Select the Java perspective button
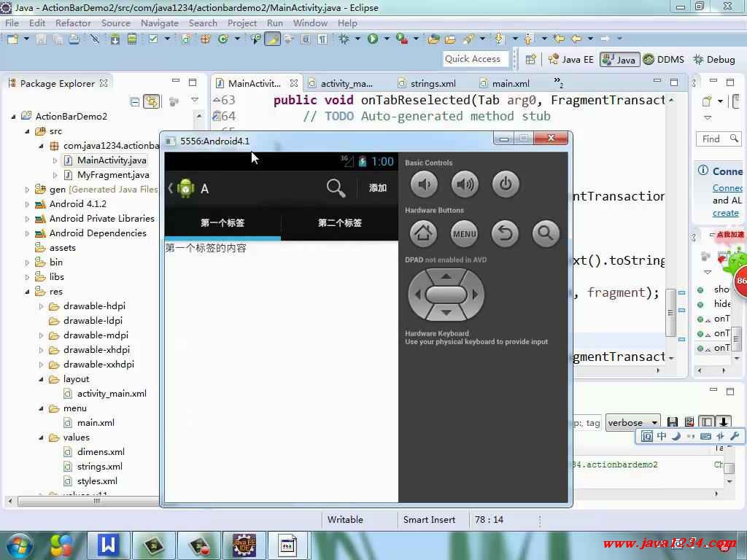The image size is (747, 560). point(619,60)
